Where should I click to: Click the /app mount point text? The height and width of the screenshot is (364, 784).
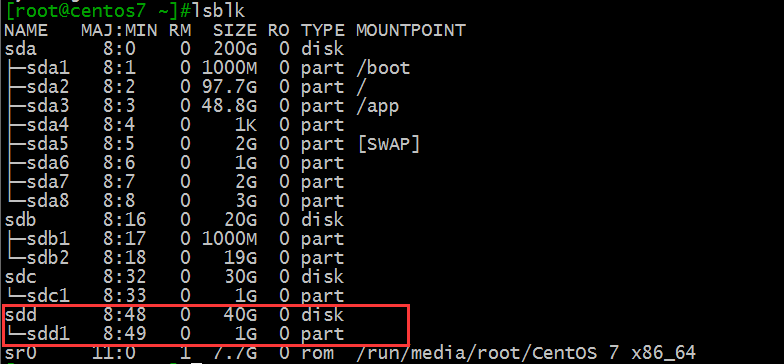(x=378, y=106)
